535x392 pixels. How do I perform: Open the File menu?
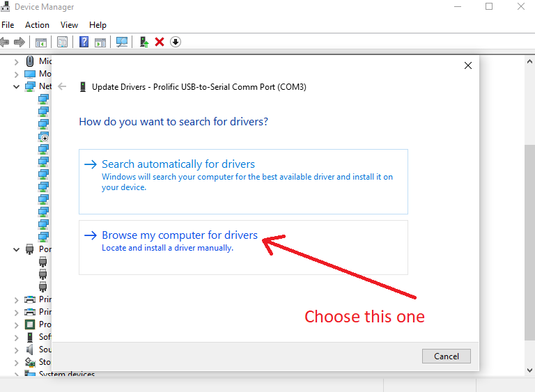tap(8, 24)
